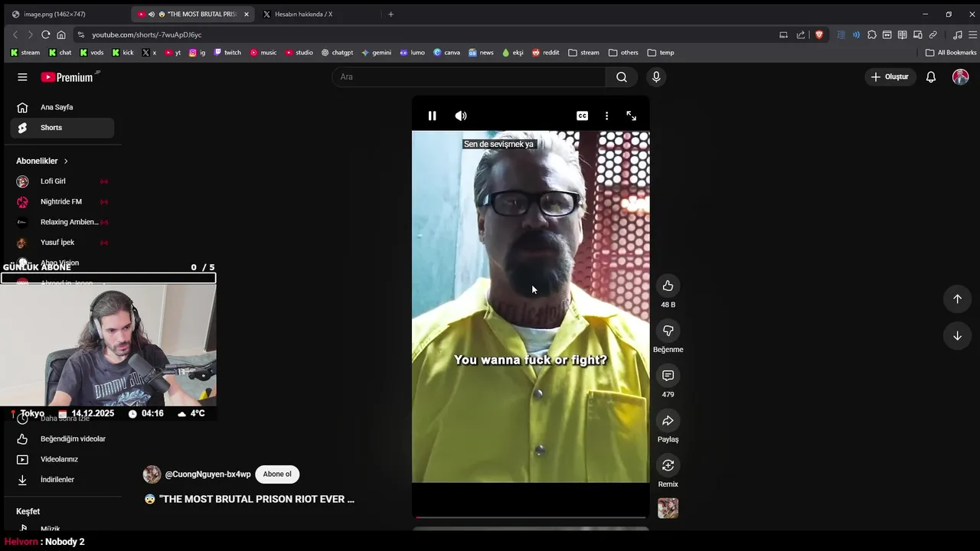Open browser extensions puzzle icon
This screenshot has width=980, height=551.
871,34
